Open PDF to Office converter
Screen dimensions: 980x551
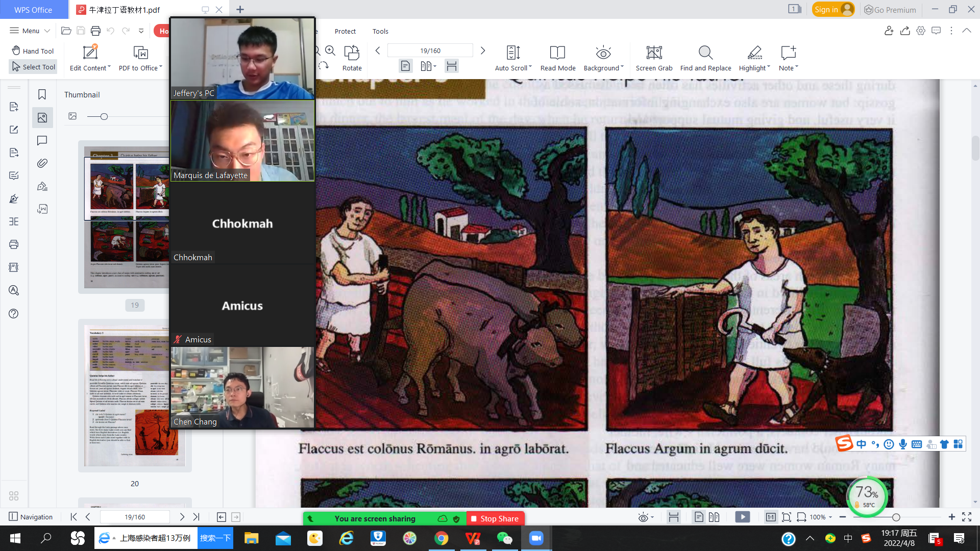(140, 58)
